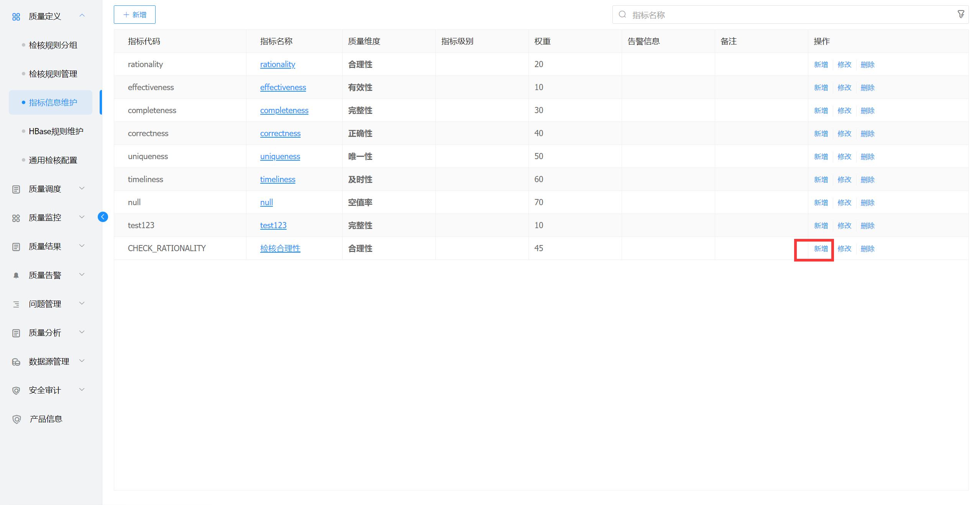Viewport: 980px width, 505px height.
Task: Click the 数据源管理 database icon
Action: (x=16, y=362)
